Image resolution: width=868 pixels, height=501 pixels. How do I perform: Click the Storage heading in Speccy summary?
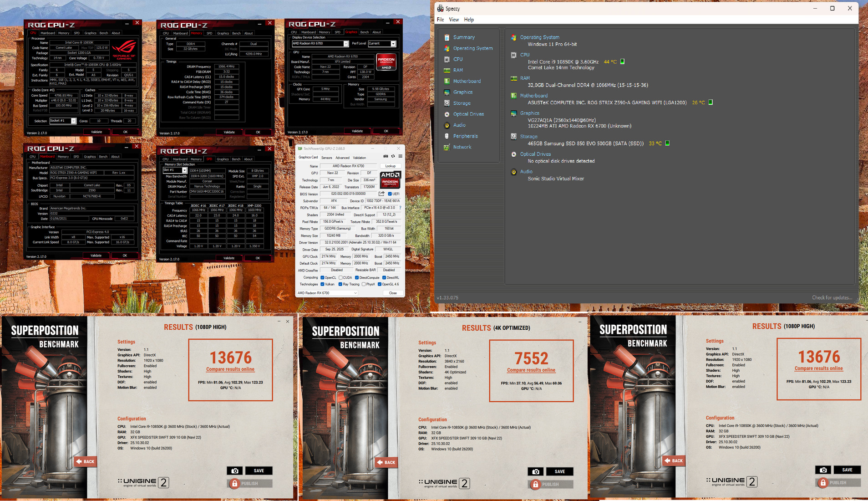pyautogui.click(x=528, y=137)
